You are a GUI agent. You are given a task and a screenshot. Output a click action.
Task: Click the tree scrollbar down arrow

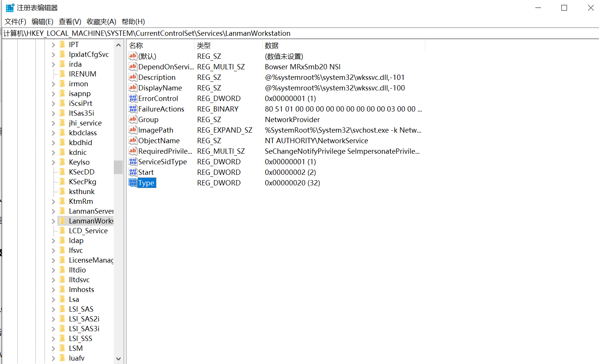tap(118, 359)
